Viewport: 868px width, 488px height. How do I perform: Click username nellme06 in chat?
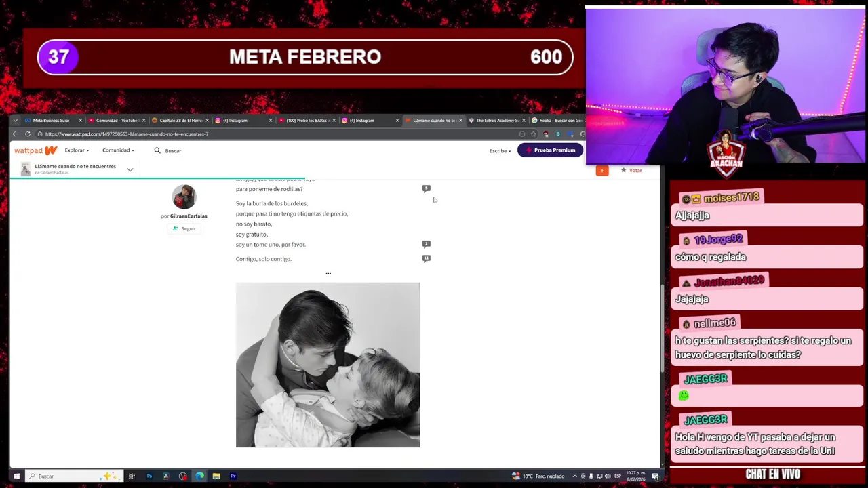(x=715, y=323)
